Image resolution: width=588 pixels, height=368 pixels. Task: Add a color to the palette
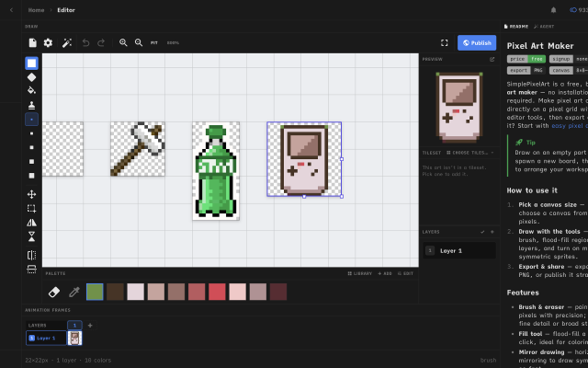coord(385,274)
